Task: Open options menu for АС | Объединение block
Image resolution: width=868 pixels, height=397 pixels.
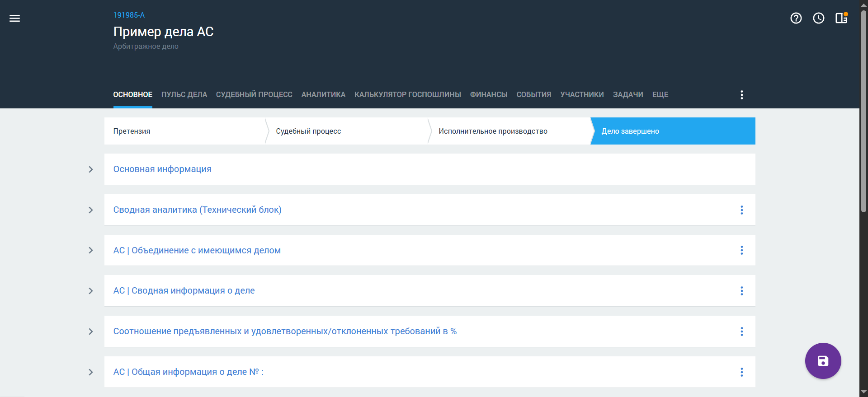Action: 741,250
